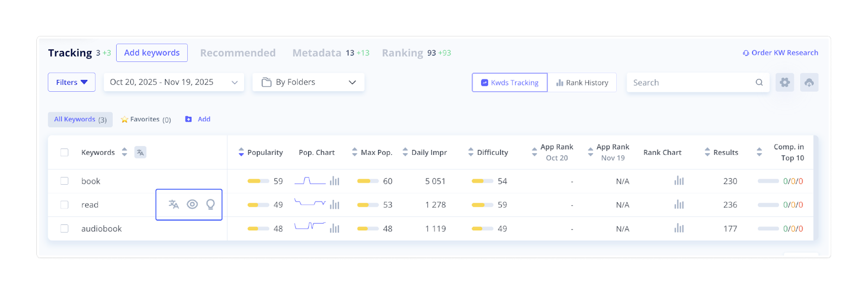
Task: Switch to the Rank History tab
Action: coord(582,83)
